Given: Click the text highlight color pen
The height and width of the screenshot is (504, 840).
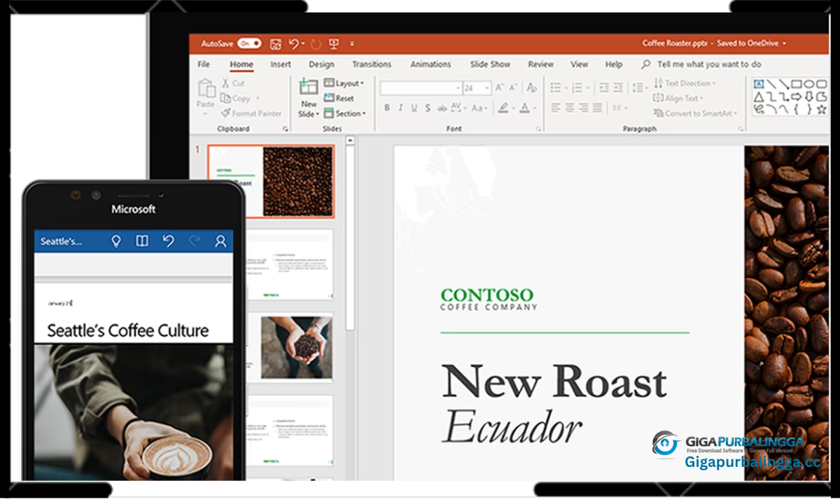Looking at the screenshot, I should [503, 108].
